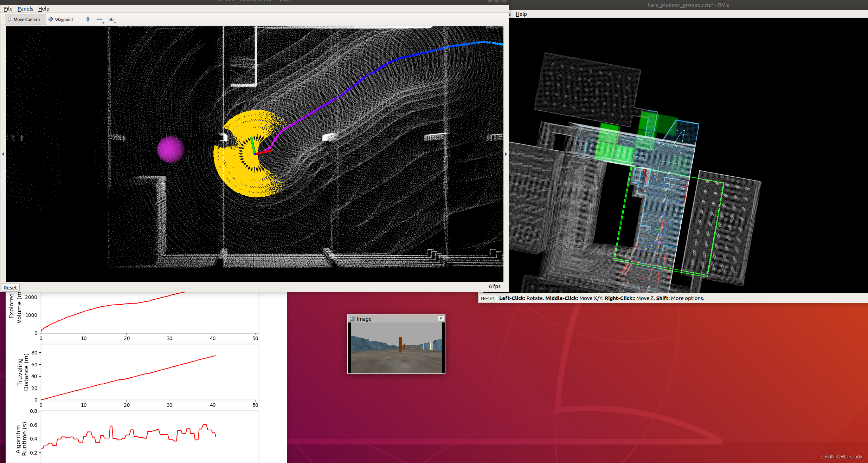Open the File menu

(x=8, y=9)
